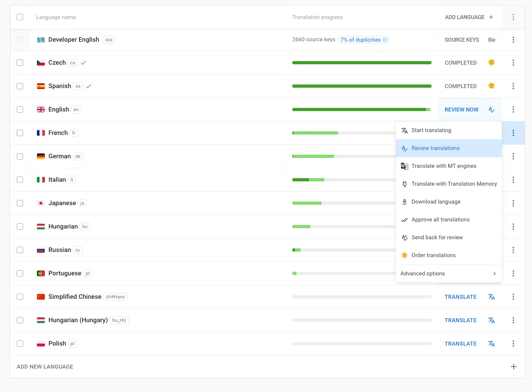Click the plus icon in bottom row
This screenshot has width=532, height=392.
click(513, 367)
